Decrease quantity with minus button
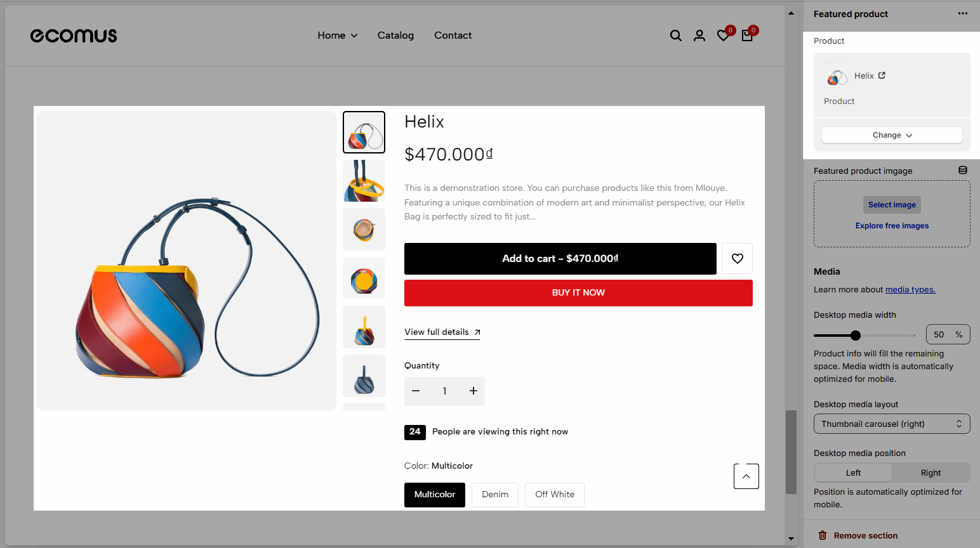The height and width of the screenshot is (548, 980). (x=416, y=391)
